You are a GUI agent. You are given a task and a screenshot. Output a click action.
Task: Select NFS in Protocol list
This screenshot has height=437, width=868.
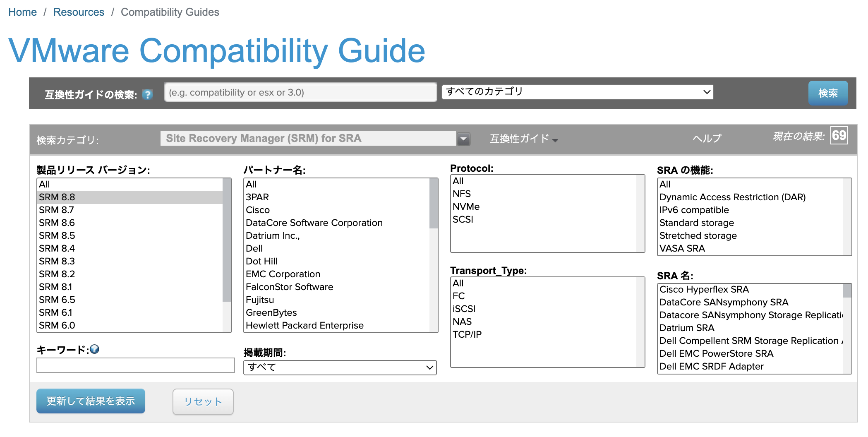(x=544, y=194)
